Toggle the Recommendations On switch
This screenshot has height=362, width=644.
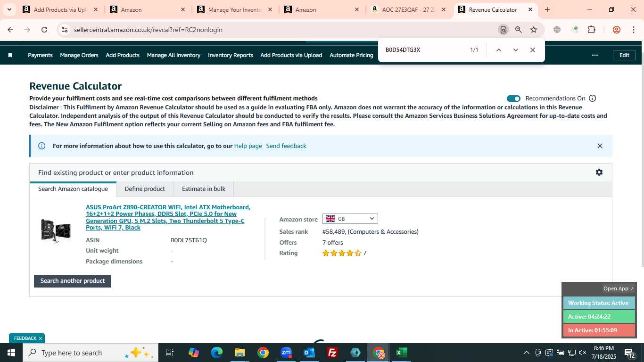[513, 99]
